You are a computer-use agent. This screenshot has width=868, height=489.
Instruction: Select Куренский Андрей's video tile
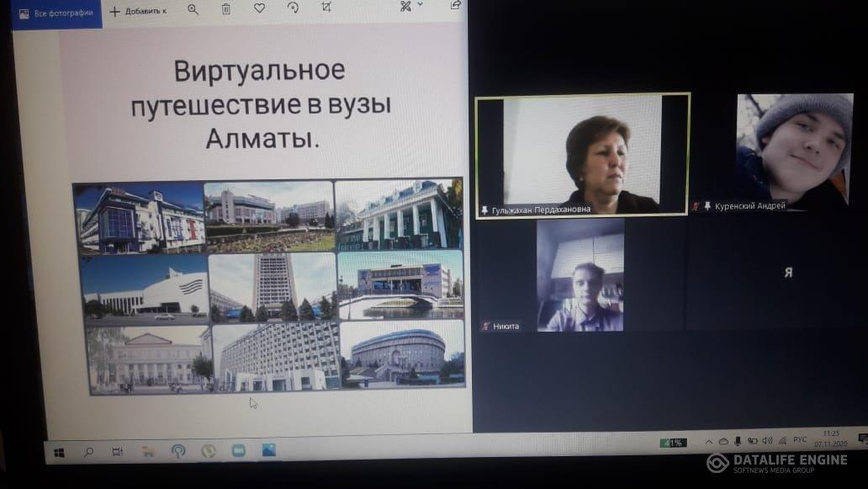(794, 151)
